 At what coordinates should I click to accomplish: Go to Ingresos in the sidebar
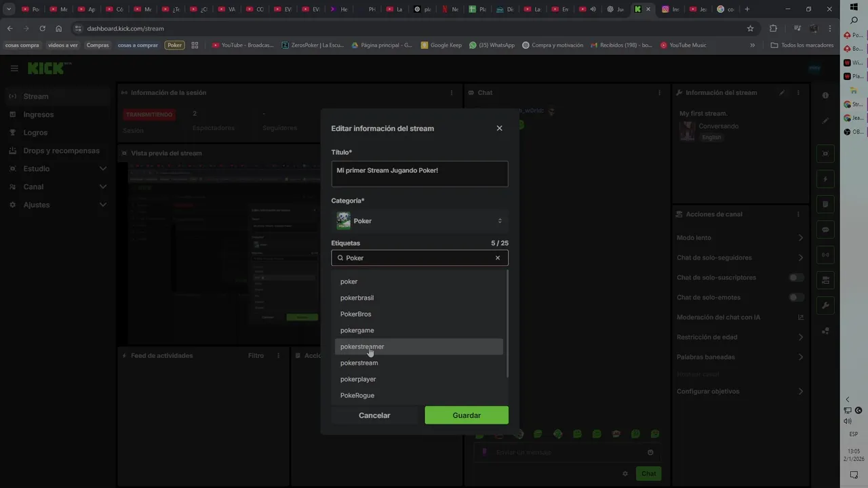(58, 115)
